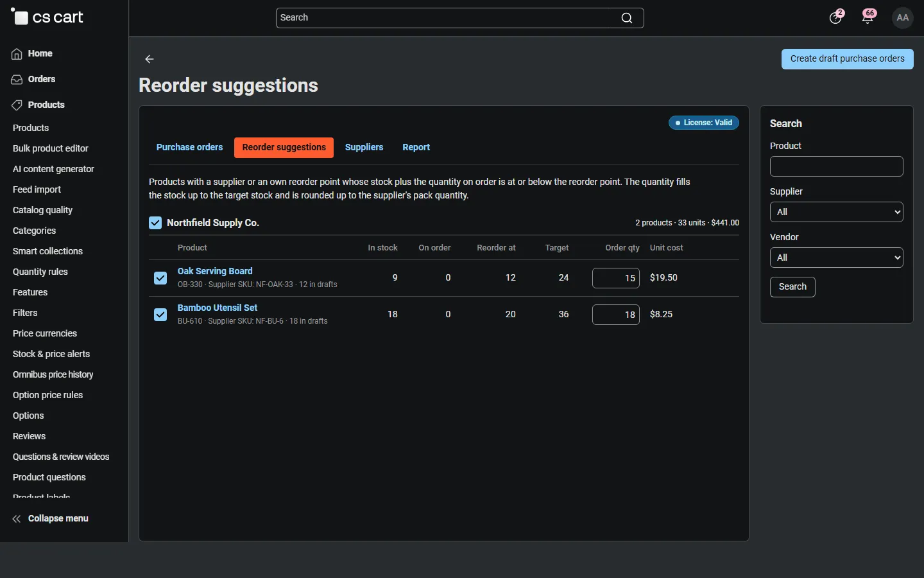This screenshot has height=578, width=924.
Task: Click the $19.50 unit cost
Action: click(x=663, y=277)
